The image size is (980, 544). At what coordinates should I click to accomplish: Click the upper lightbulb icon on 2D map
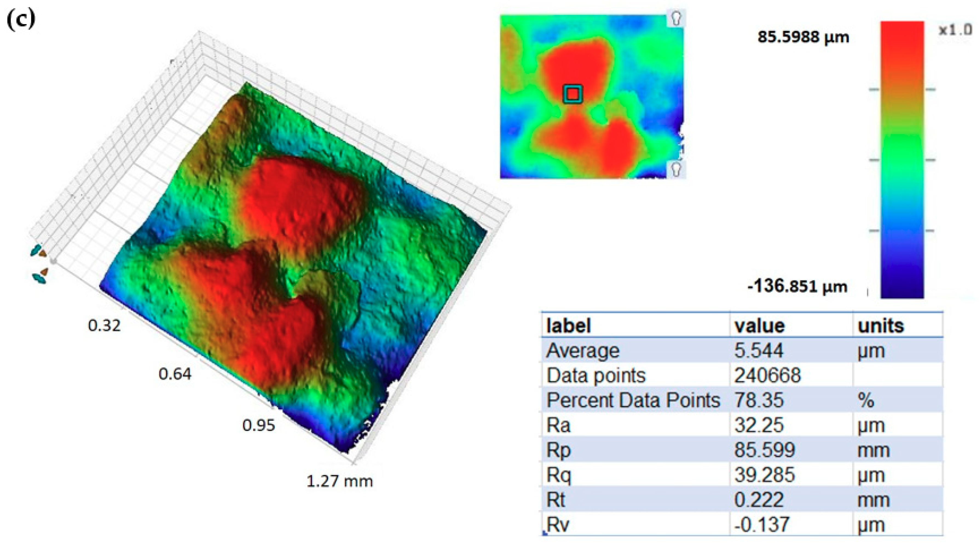[x=676, y=18]
